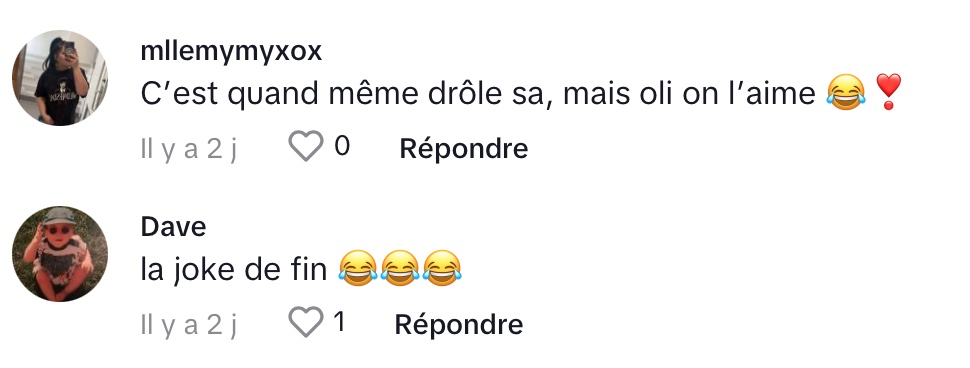Click the comment text 'la joke de fin'
This screenshot has width=970, height=368.
234,270
